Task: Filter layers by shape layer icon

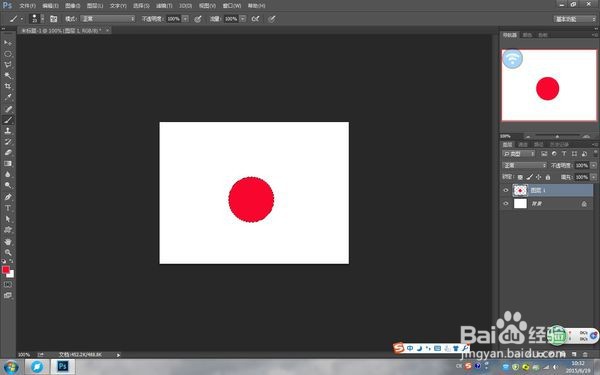Action: (x=574, y=154)
